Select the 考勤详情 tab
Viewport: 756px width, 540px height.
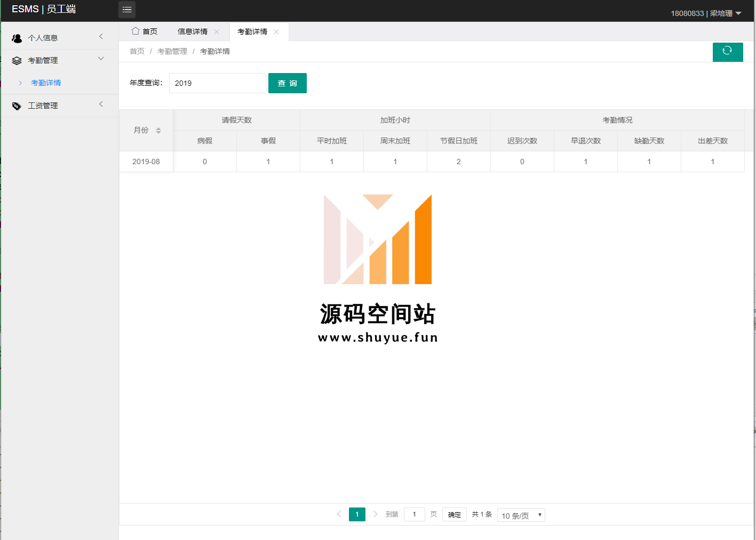[252, 32]
